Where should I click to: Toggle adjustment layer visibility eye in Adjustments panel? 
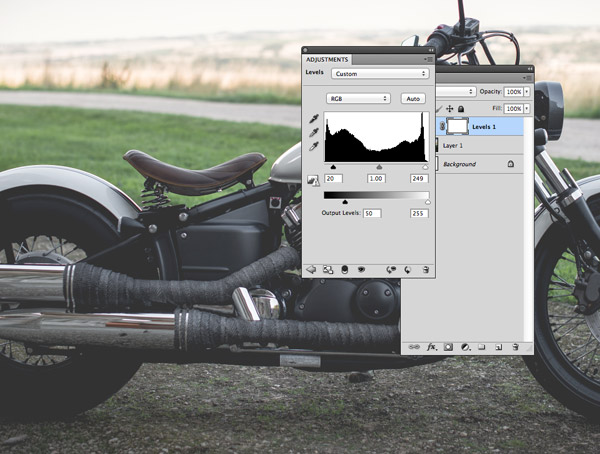(x=363, y=269)
